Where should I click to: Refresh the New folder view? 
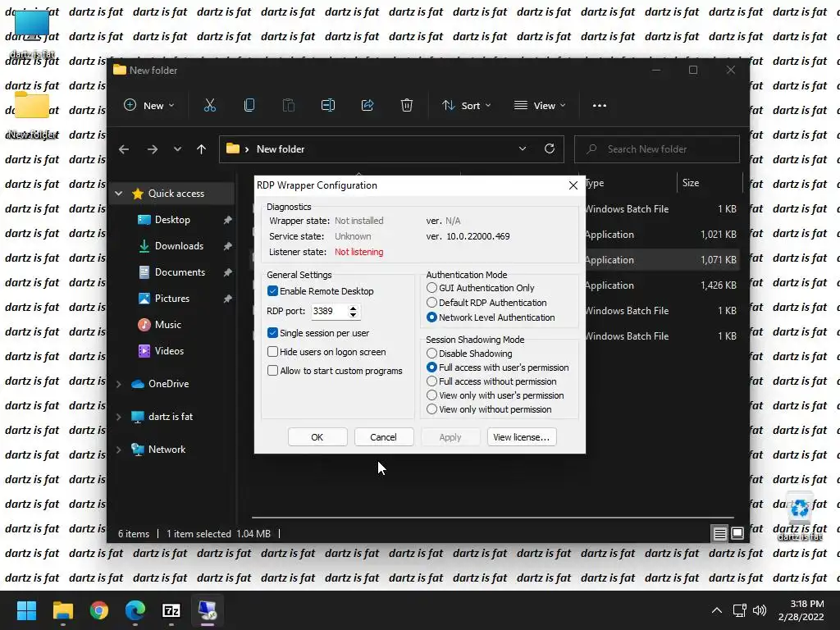pos(550,149)
